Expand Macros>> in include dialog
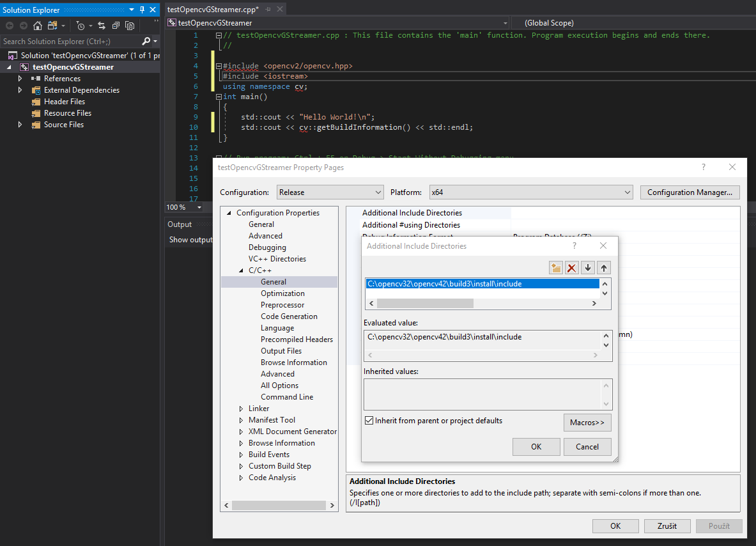The width and height of the screenshot is (756, 546). pyautogui.click(x=587, y=423)
